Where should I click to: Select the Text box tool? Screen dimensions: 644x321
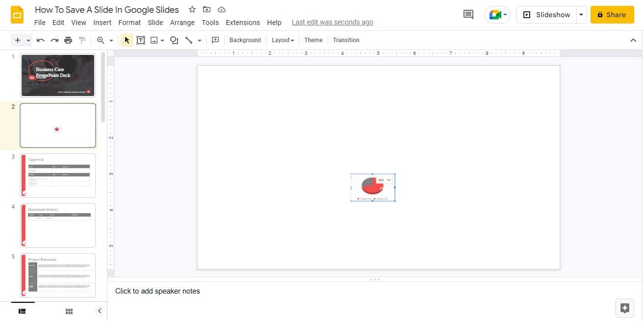coord(141,40)
